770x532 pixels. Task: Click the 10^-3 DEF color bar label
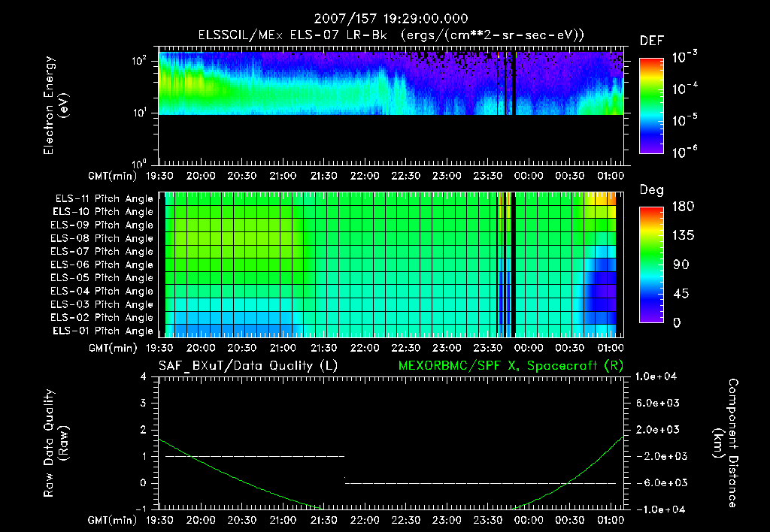coord(684,57)
